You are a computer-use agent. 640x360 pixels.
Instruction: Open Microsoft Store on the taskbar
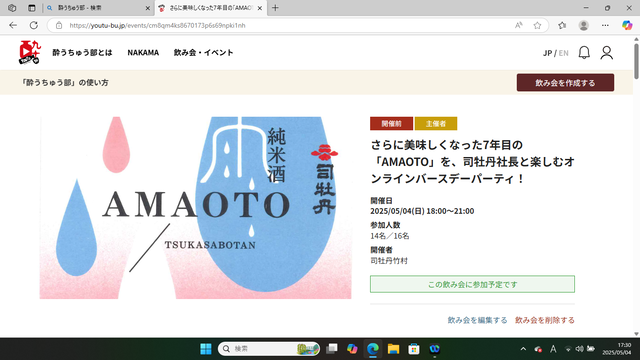414,349
